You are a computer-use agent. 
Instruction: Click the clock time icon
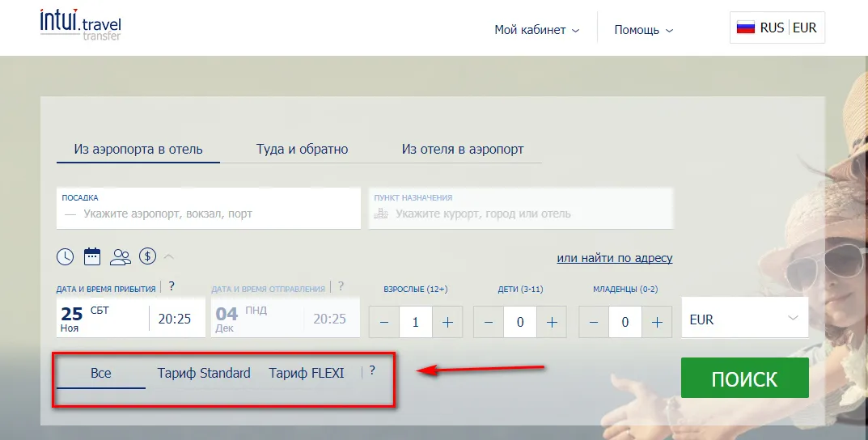click(66, 257)
